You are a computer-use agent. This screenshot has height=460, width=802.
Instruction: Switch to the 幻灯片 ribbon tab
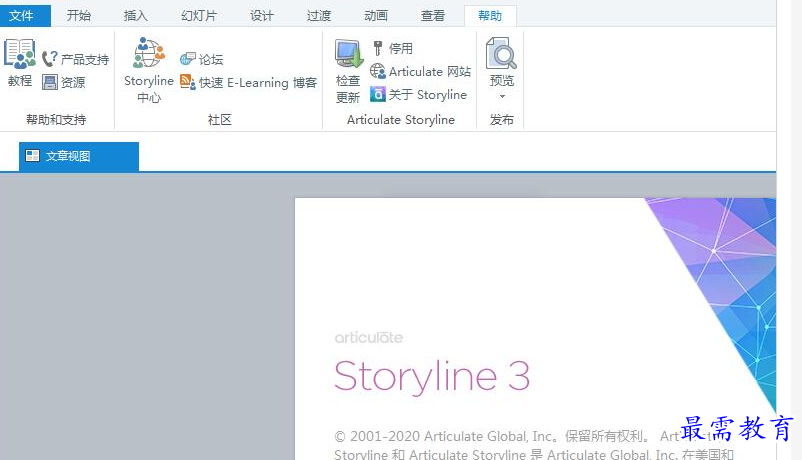coord(199,16)
